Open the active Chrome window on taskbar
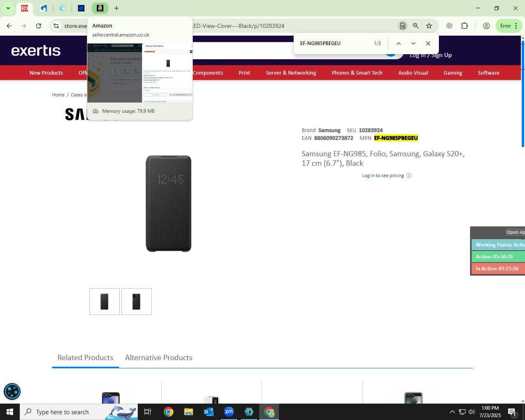Screen dimensions: 525x420 tap(269, 412)
